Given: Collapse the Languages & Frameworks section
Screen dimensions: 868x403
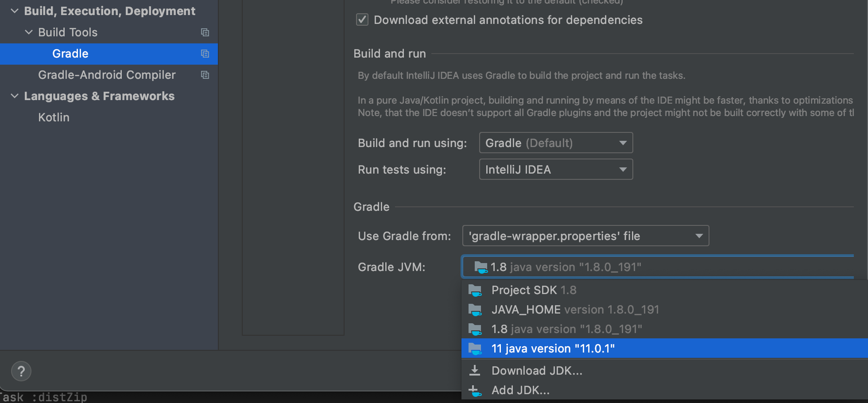Looking at the screenshot, I should tap(15, 96).
